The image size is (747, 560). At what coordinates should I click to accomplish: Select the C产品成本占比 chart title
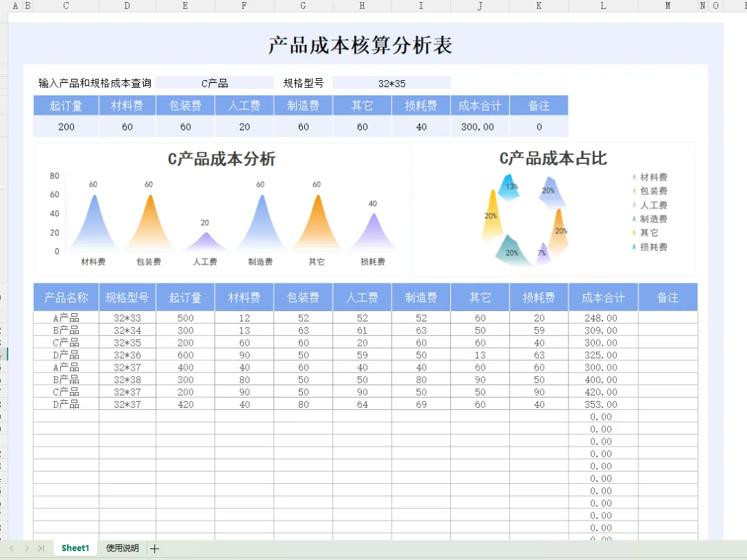(x=553, y=158)
